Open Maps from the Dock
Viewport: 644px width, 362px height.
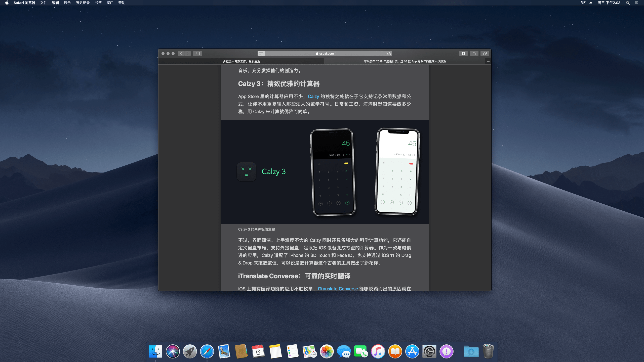pyautogui.click(x=310, y=351)
